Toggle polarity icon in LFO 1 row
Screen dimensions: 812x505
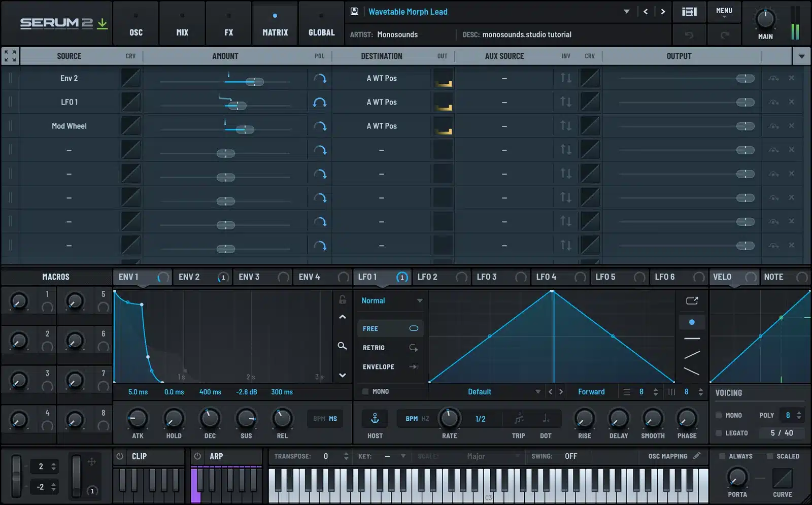click(x=319, y=102)
